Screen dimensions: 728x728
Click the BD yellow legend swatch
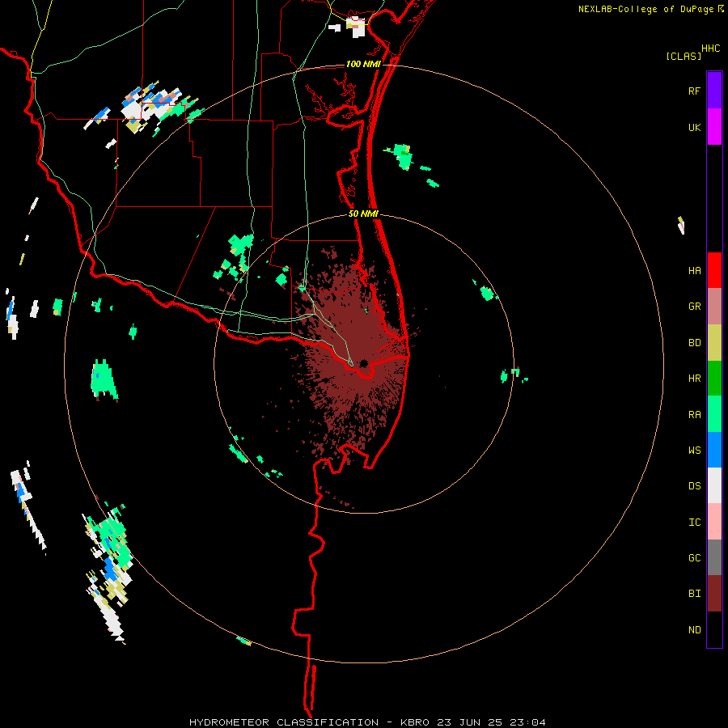coord(714,342)
